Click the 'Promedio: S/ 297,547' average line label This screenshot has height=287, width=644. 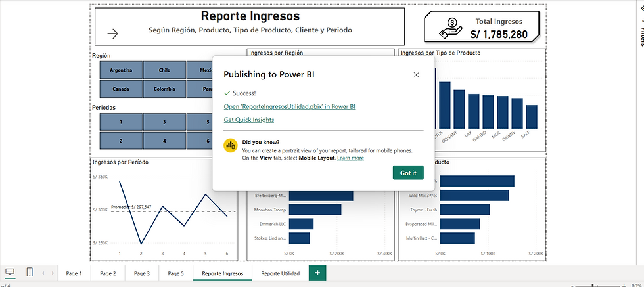[131, 206]
